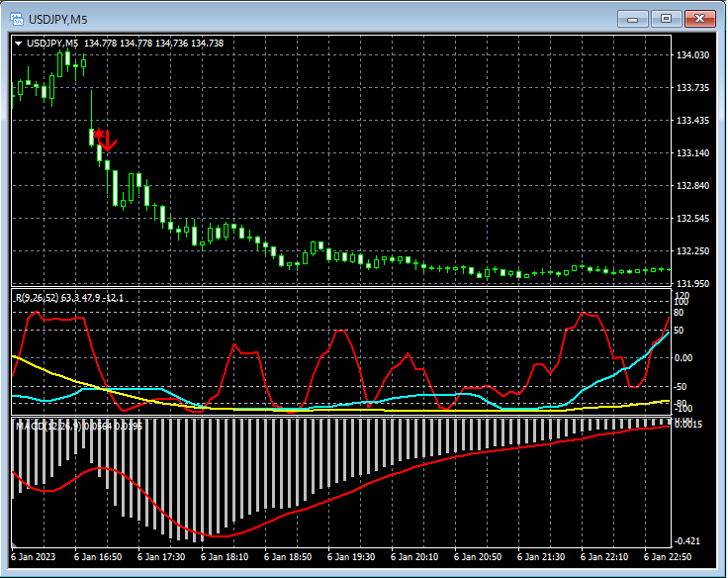
Task: Click the 133.735 price scale label
Action: (x=692, y=88)
